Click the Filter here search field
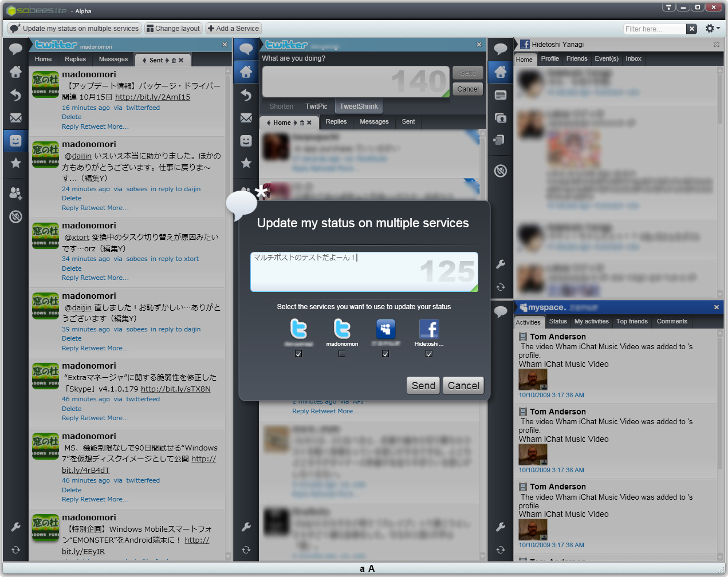 (x=654, y=29)
